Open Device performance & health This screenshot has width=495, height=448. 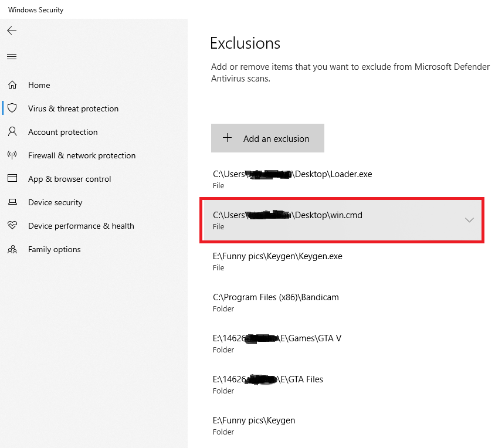[81, 226]
